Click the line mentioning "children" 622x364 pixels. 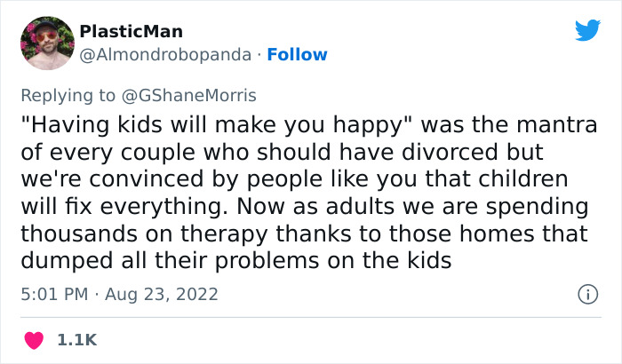point(300,178)
